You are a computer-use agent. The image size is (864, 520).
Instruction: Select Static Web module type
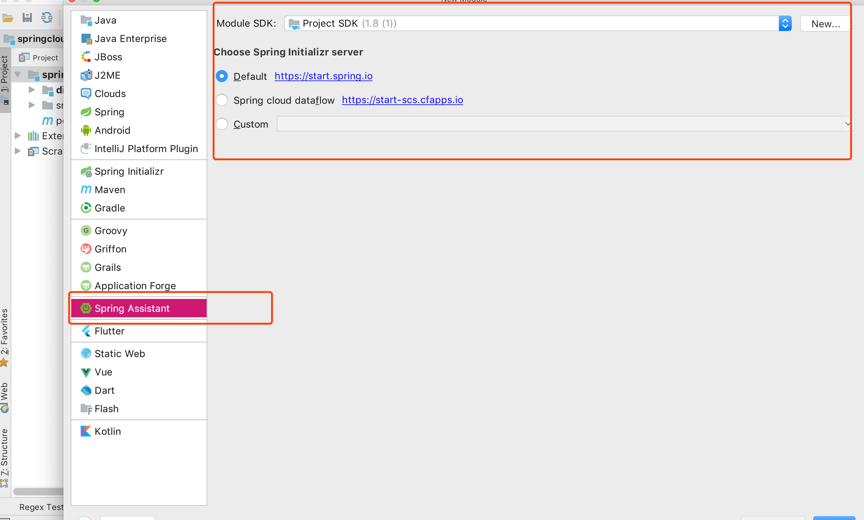click(139, 354)
